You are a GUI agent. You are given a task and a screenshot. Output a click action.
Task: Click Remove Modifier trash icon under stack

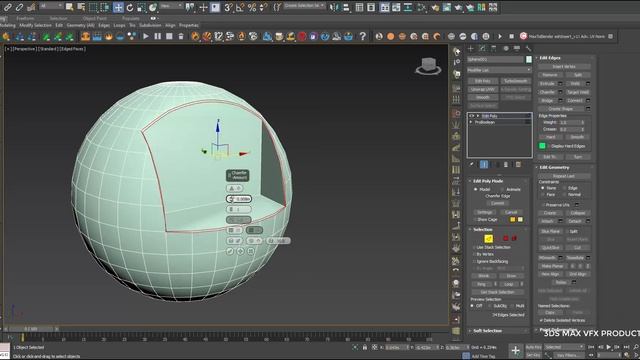[x=506, y=164]
